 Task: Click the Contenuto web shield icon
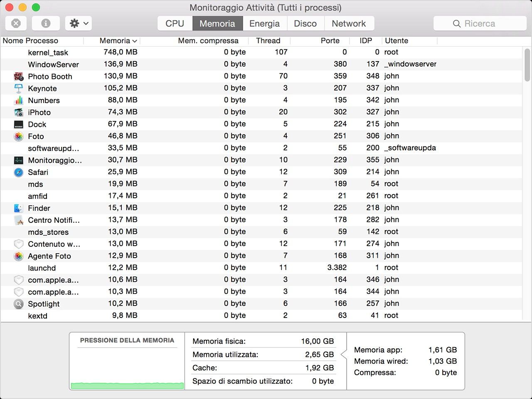[19, 244]
